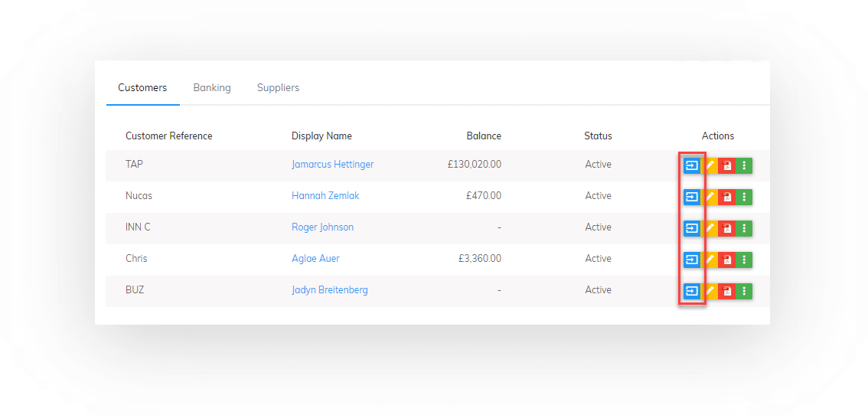Open the Jamarcus Hettinger customer link
The width and height of the screenshot is (868, 415).
333,165
